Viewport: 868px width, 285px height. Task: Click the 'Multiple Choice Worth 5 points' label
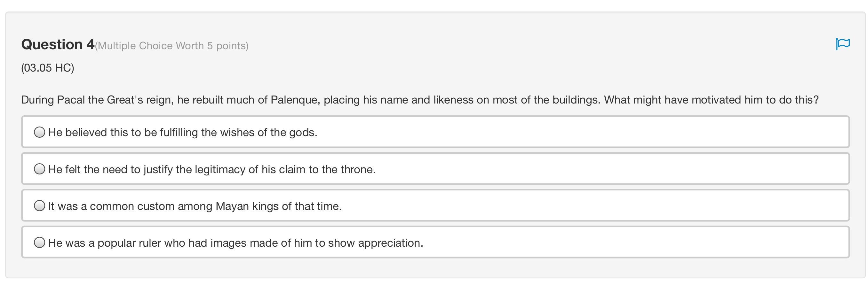point(171,46)
